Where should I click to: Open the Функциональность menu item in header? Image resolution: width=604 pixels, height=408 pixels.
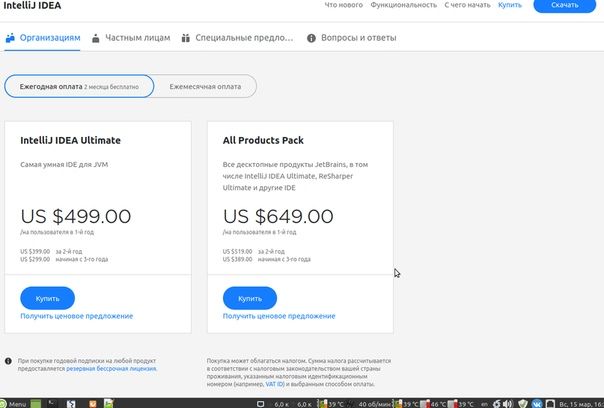(404, 5)
